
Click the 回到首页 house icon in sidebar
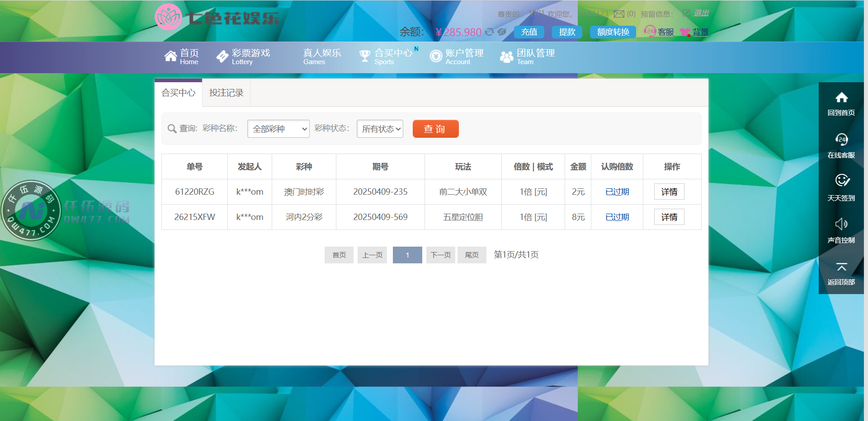pos(841,98)
